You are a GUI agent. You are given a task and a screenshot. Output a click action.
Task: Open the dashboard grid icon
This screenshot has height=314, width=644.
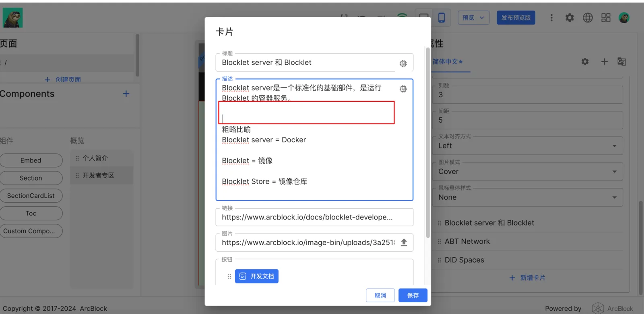click(606, 18)
